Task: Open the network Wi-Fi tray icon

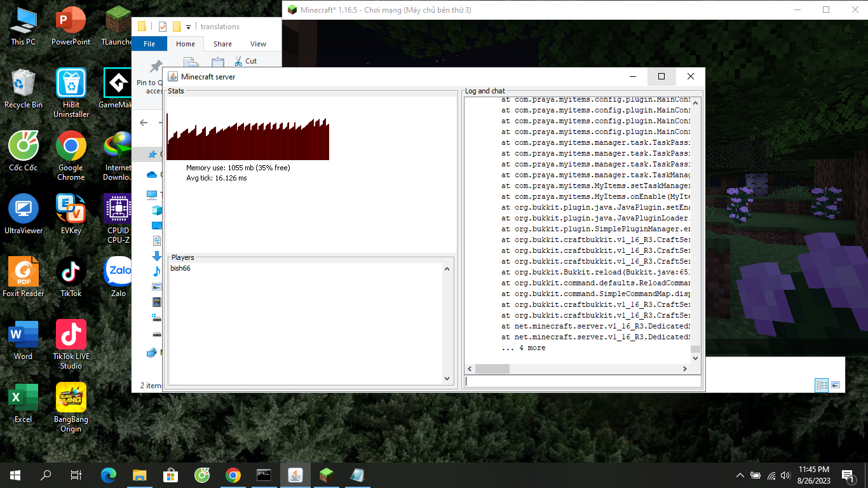Action: (771, 475)
